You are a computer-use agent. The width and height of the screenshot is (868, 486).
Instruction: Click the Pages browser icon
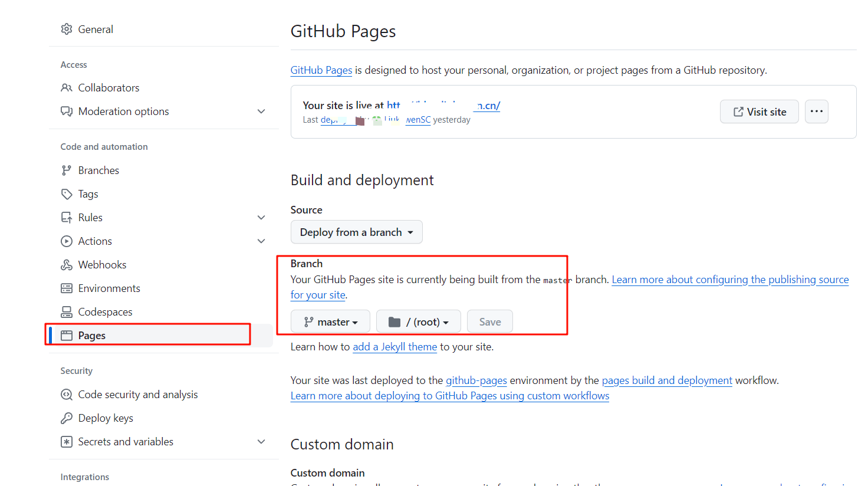click(67, 336)
